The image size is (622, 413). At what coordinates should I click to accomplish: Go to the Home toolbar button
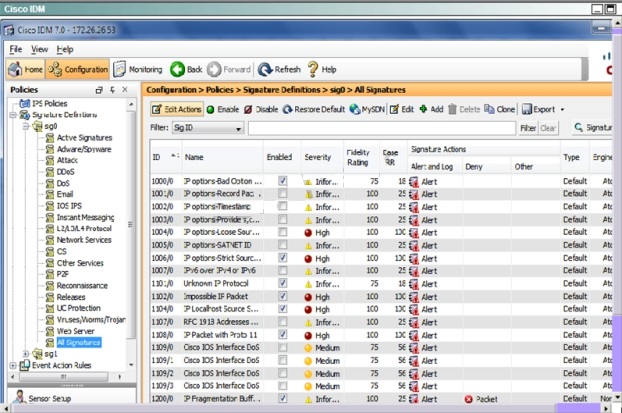[x=25, y=69]
